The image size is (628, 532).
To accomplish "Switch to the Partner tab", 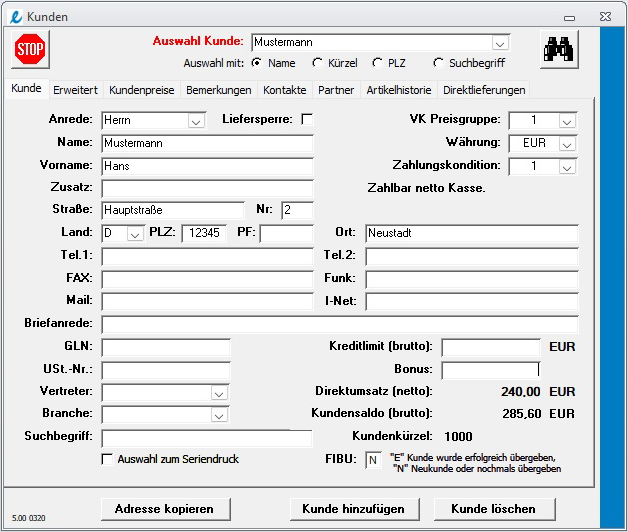I will coord(336,90).
